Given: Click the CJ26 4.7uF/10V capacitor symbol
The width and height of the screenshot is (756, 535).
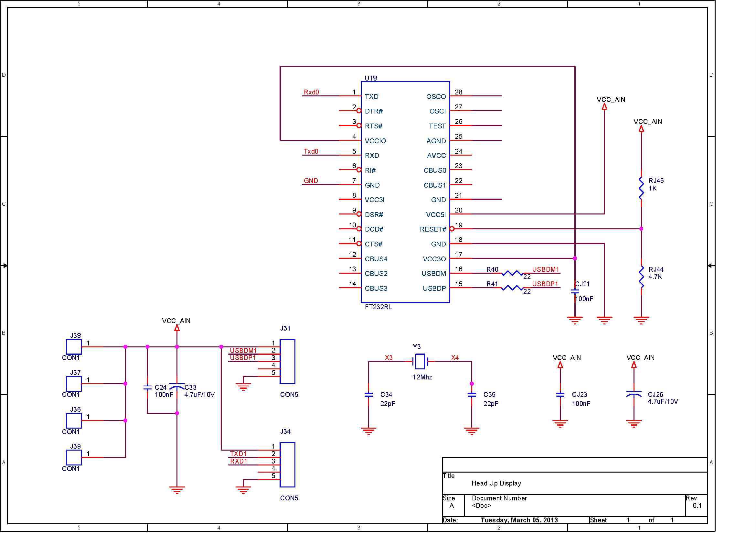Looking at the screenshot, I should coord(634,394).
